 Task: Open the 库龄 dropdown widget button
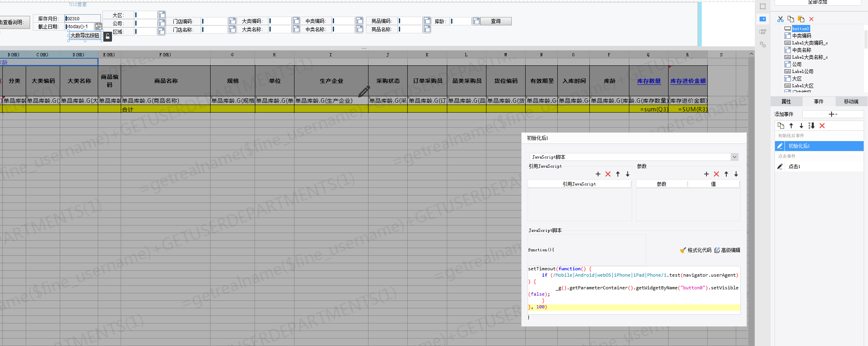pos(476,21)
